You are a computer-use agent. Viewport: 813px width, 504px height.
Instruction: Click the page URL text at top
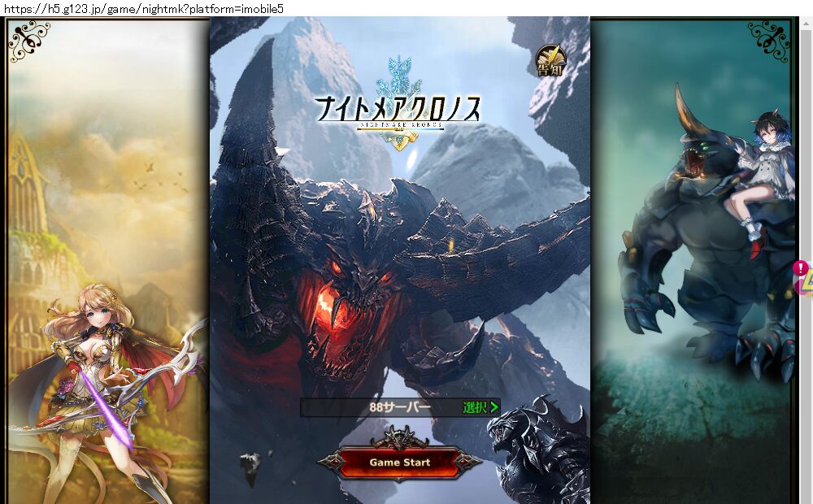click(142, 9)
